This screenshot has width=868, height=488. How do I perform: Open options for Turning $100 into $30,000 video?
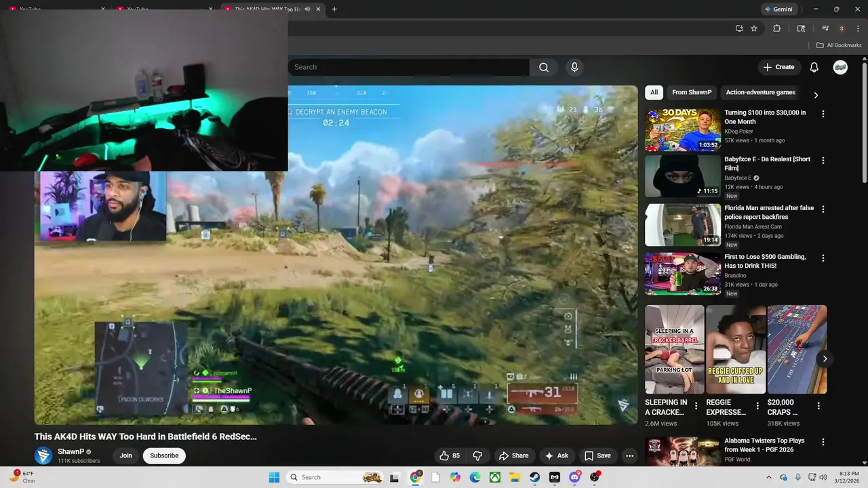coord(823,114)
